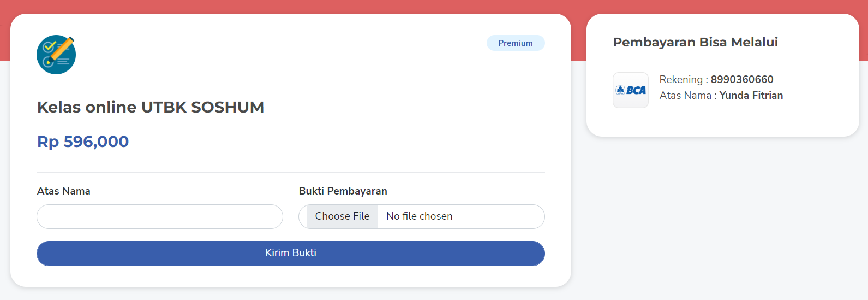Viewport: 868px width, 300px height.
Task: Click the Bukti Pembayaran label
Action: click(343, 191)
